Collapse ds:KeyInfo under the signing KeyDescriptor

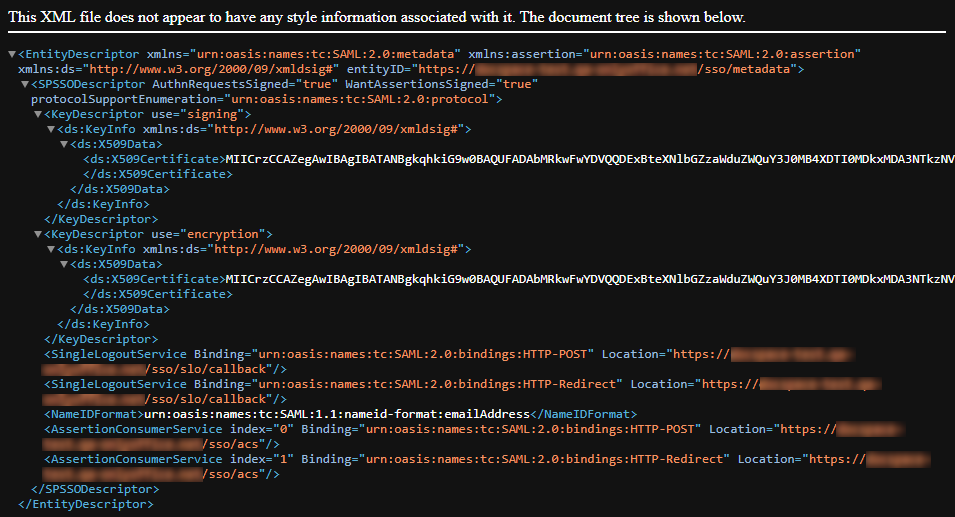tap(51, 129)
